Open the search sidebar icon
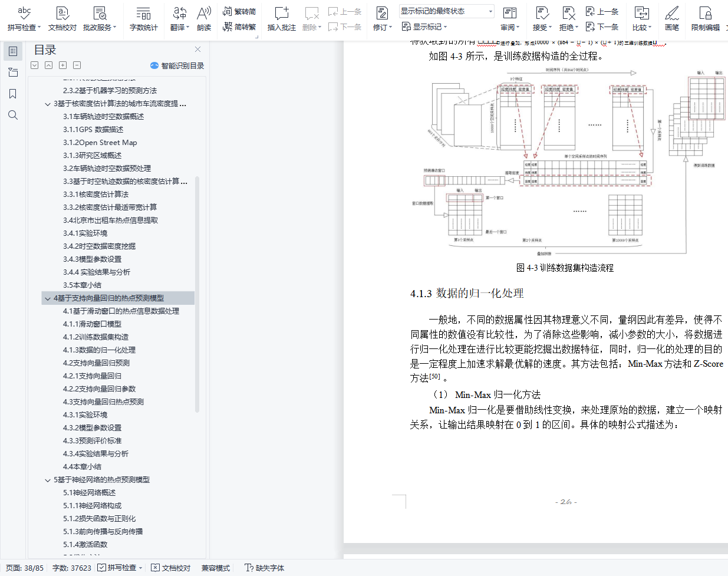Screen dimensions: 728x576 point(13,115)
